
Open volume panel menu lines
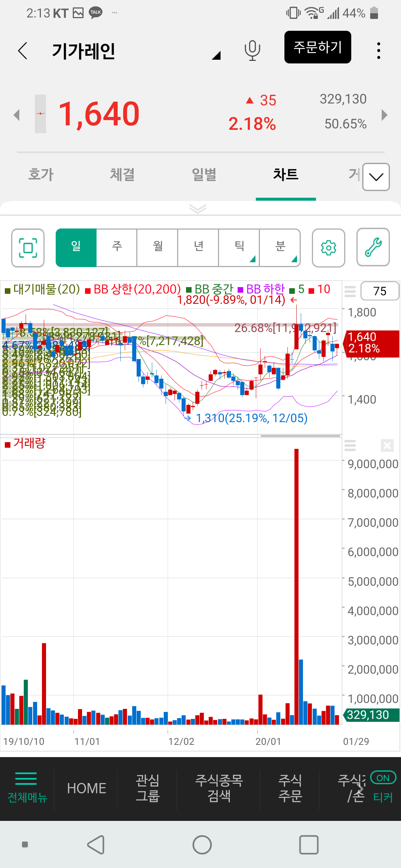point(350,445)
